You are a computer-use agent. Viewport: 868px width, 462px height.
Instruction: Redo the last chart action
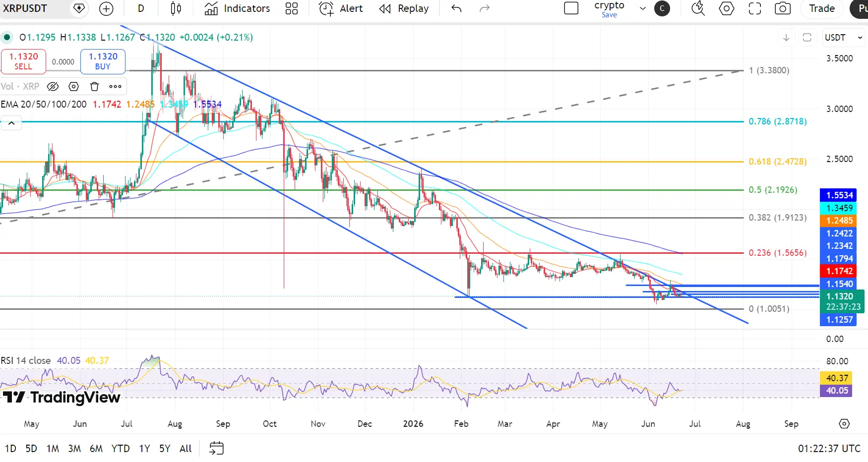coord(485,8)
